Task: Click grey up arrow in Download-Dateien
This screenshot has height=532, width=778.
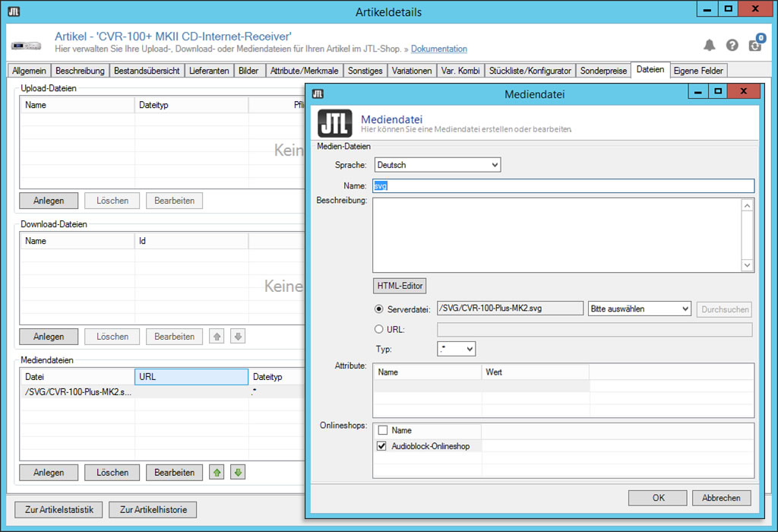Action: 217,336
